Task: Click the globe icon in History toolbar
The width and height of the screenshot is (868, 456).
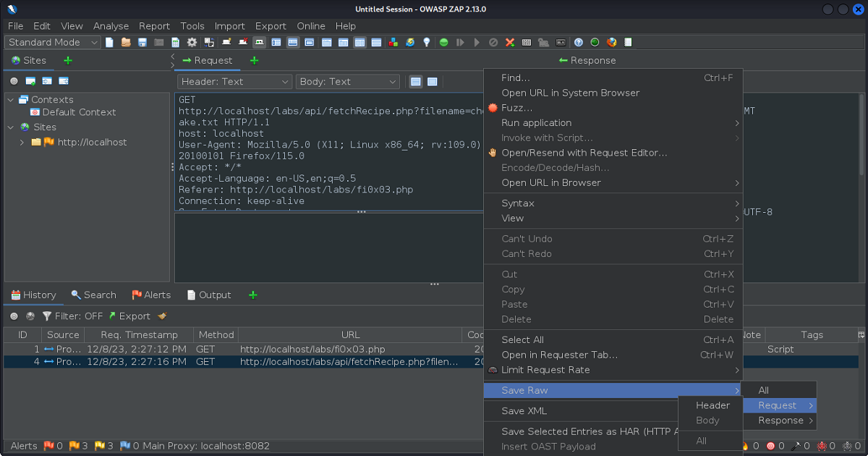Action: tap(30, 316)
